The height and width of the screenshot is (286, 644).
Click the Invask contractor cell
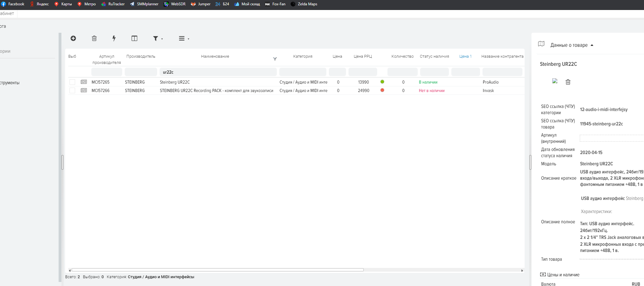(488, 90)
